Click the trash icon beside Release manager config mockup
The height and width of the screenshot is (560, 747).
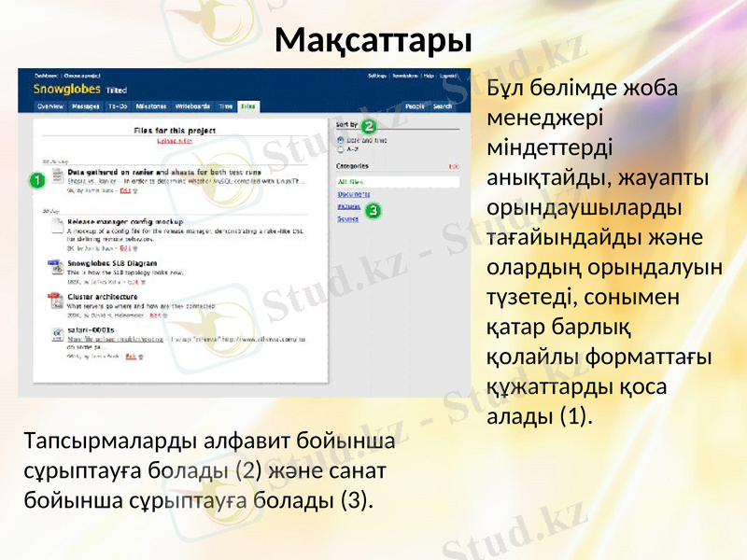click(x=136, y=248)
